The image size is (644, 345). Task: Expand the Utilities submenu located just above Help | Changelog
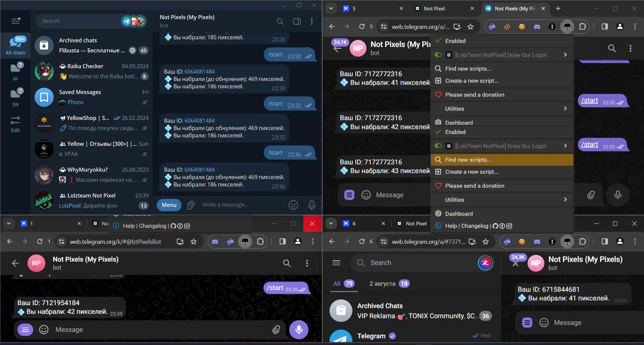coord(502,200)
